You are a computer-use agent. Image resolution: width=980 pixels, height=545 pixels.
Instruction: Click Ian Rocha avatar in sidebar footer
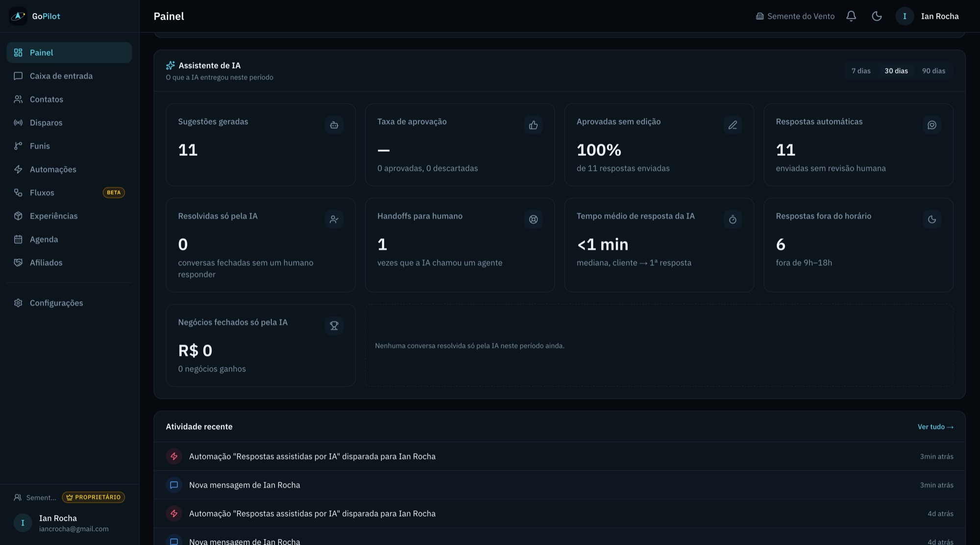pyautogui.click(x=23, y=523)
